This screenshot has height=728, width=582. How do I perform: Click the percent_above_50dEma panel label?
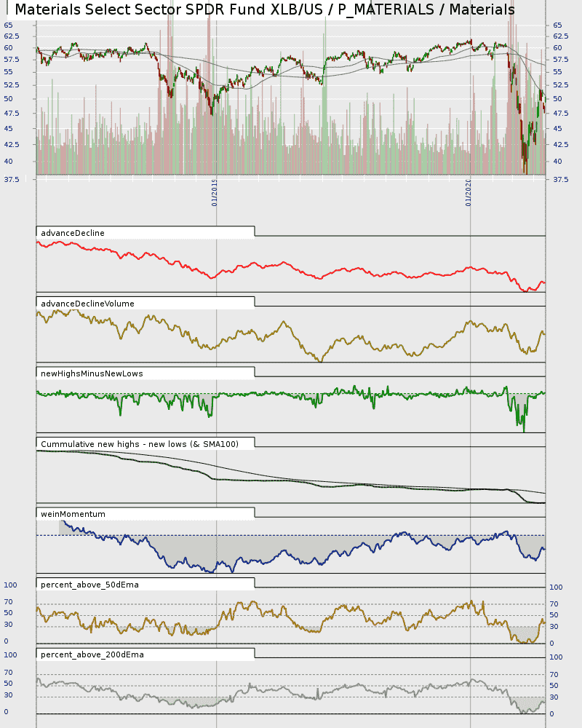89,585
